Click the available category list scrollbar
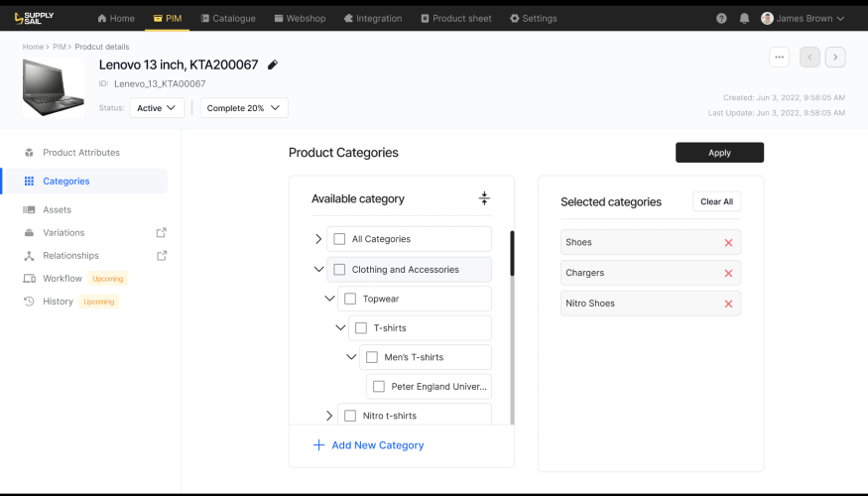 click(512, 254)
